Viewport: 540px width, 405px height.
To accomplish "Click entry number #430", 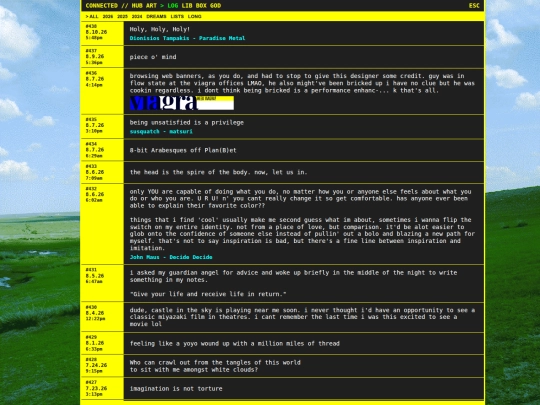I will (91, 307).
